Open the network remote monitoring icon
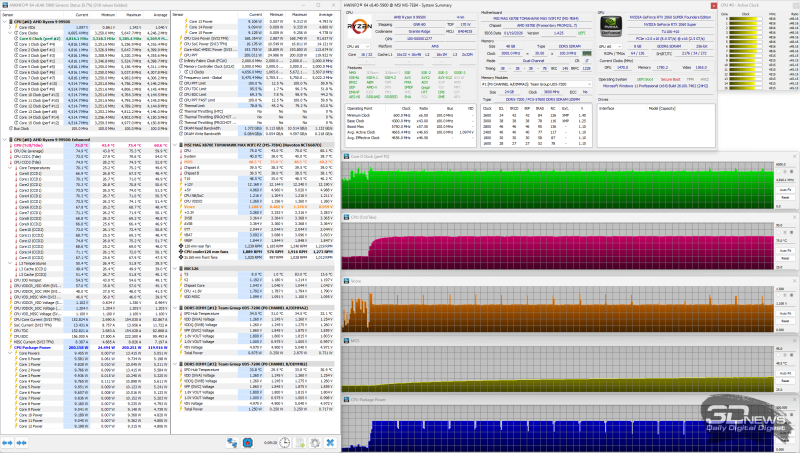 (x=232, y=442)
